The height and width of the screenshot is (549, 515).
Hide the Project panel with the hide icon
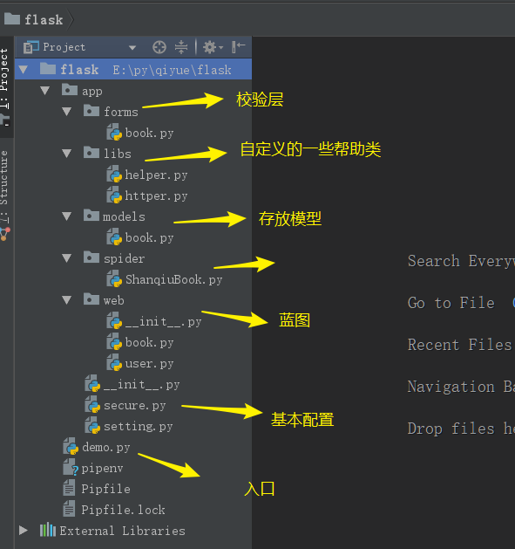(238, 47)
